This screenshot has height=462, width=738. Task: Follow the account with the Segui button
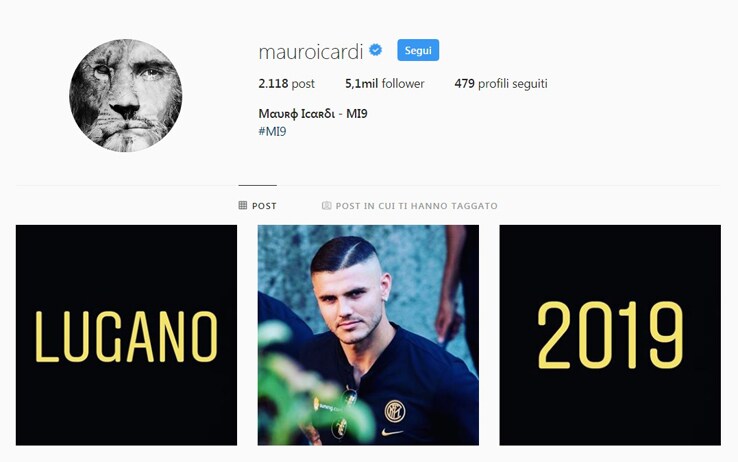418,50
